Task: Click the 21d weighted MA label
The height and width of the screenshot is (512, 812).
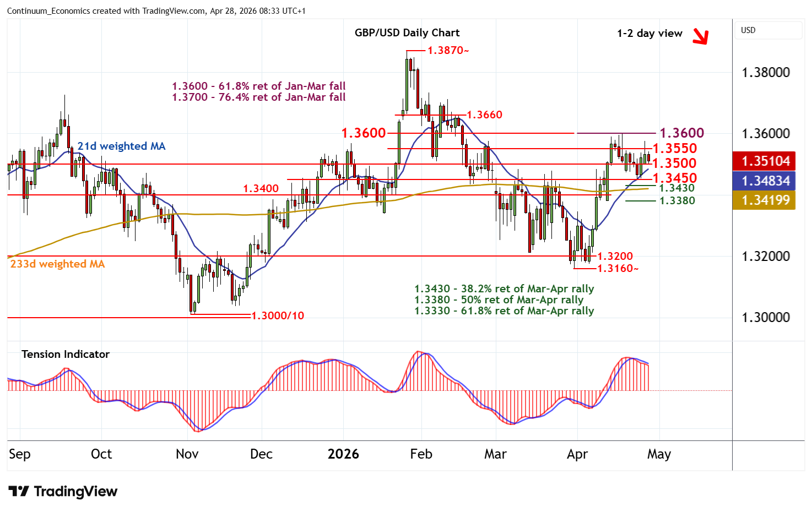Action: tap(121, 146)
